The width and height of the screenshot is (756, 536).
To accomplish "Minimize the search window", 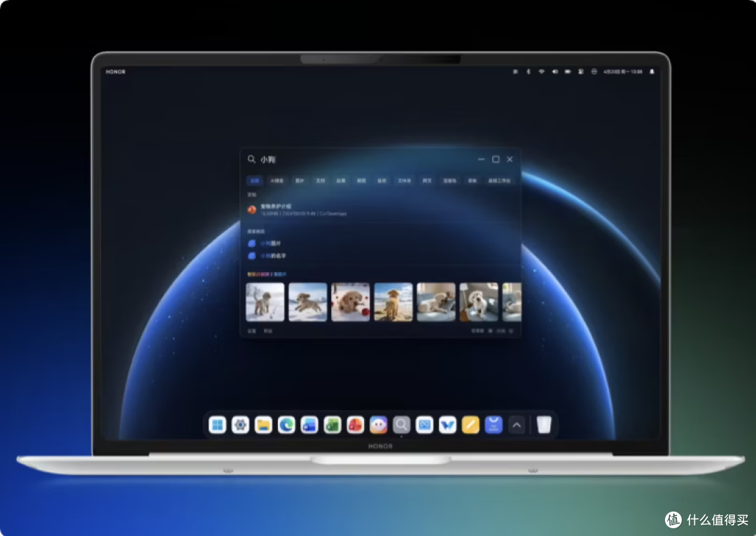I will coord(481,159).
